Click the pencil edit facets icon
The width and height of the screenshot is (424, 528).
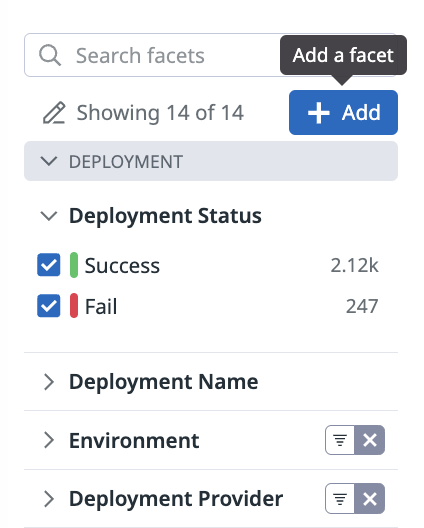tap(54, 113)
